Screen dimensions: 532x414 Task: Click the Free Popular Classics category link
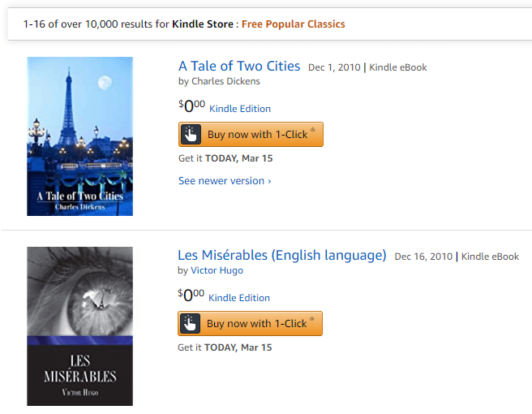(x=294, y=24)
